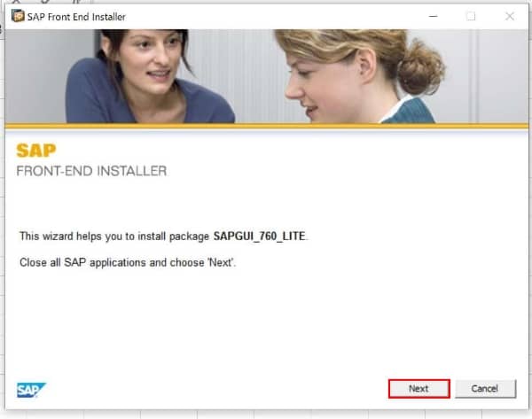The image size is (532, 419).
Task: Click the greyed-out maximize button
Action: click(x=471, y=16)
